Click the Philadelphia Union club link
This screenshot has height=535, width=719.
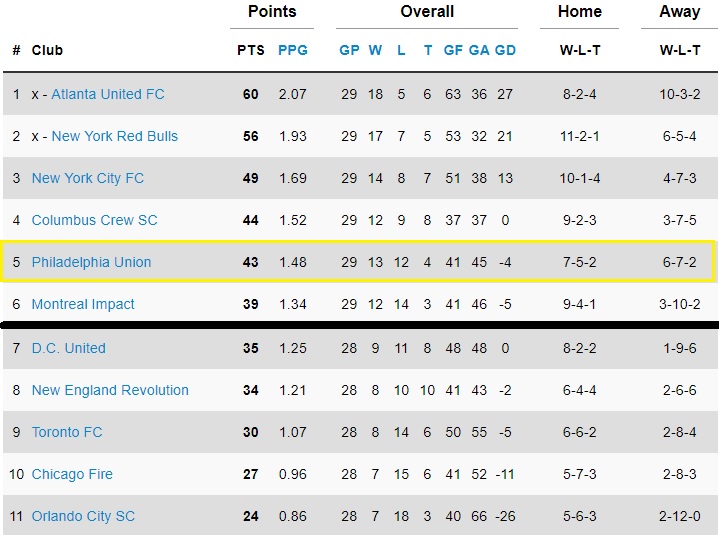pyautogui.click(x=91, y=262)
